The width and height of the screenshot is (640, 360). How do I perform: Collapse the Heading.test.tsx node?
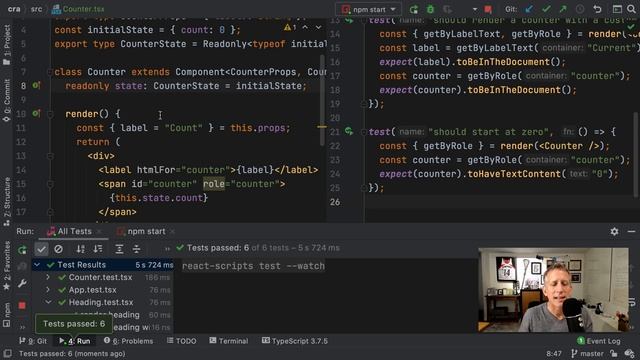48,302
